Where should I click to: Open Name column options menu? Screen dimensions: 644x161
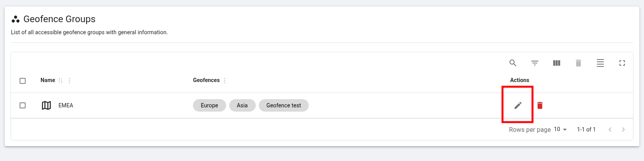click(x=69, y=80)
